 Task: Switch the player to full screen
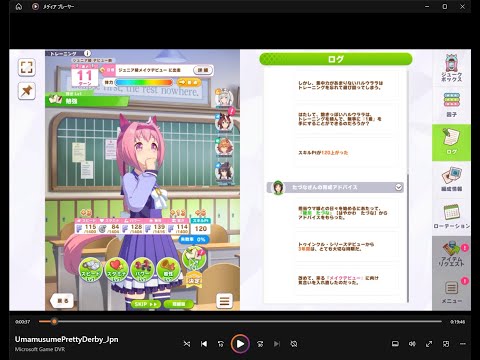pyautogui.click(x=429, y=344)
